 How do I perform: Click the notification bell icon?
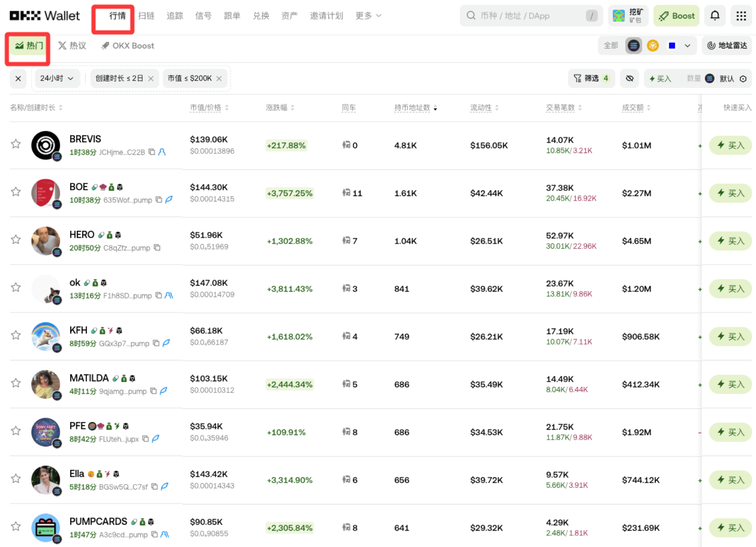tap(714, 16)
